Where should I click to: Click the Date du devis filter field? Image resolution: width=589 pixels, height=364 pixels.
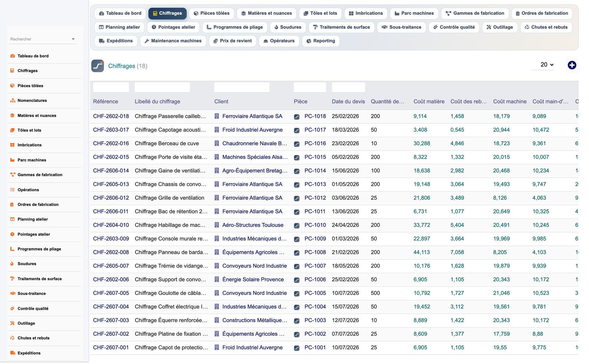(348, 87)
